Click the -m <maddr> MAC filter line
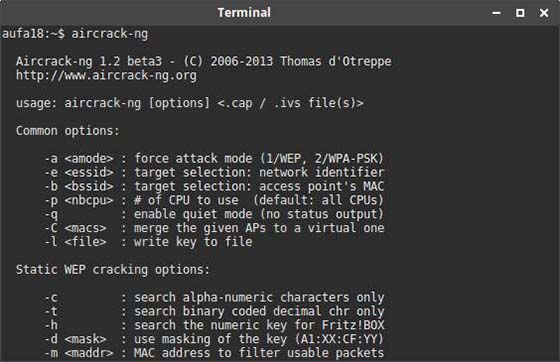This screenshot has width=560, height=362. [214, 353]
